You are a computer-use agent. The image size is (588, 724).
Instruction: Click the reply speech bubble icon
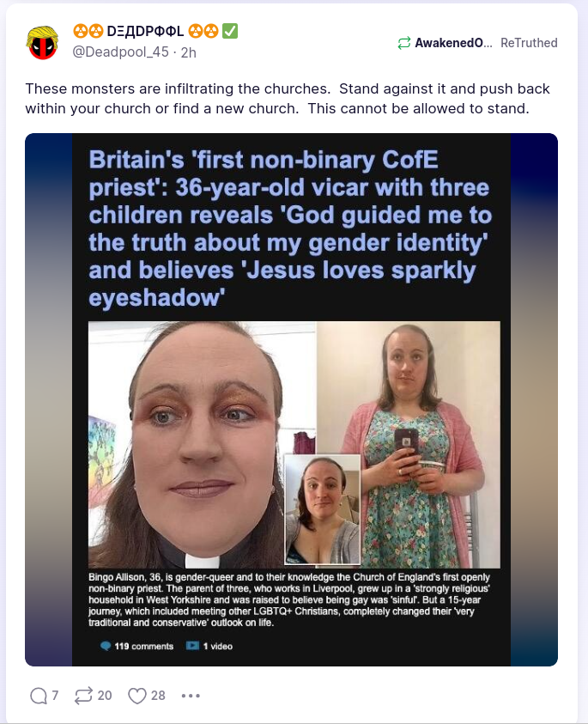click(39, 696)
